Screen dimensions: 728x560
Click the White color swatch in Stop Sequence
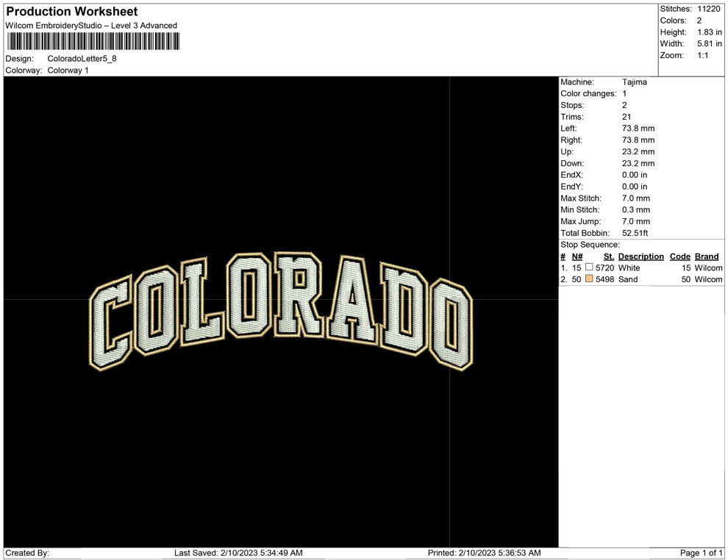(x=589, y=268)
